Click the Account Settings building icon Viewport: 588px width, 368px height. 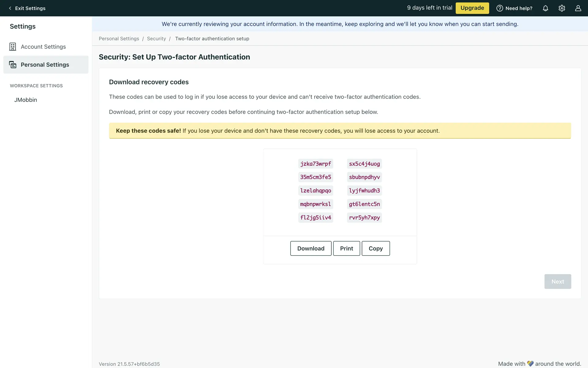coord(13,47)
